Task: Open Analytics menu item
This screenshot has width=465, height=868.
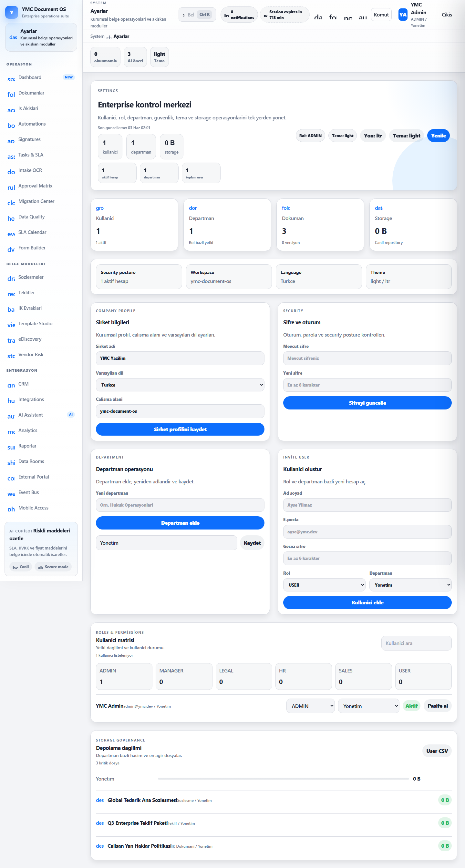Action: [x=41, y=431]
